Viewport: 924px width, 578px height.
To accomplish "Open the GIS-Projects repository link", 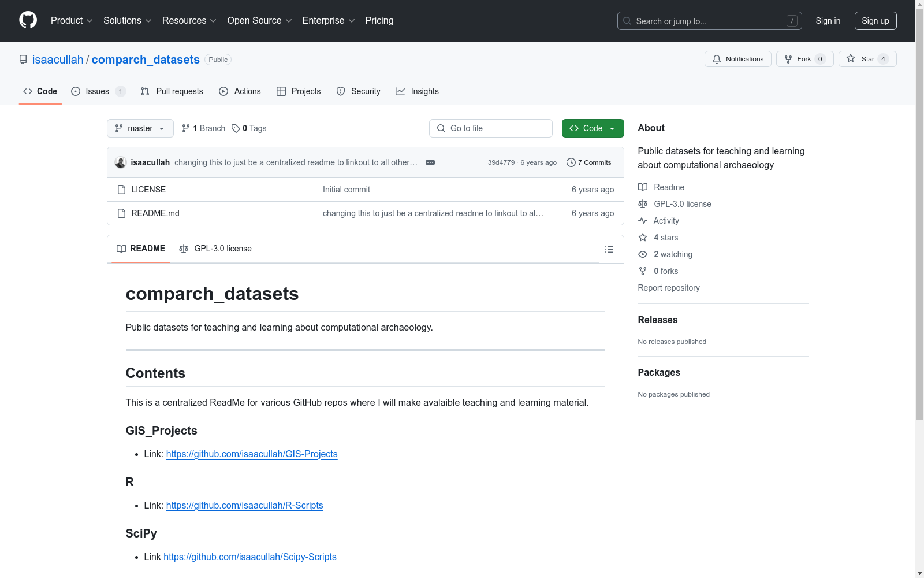I will (x=252, y=454).
